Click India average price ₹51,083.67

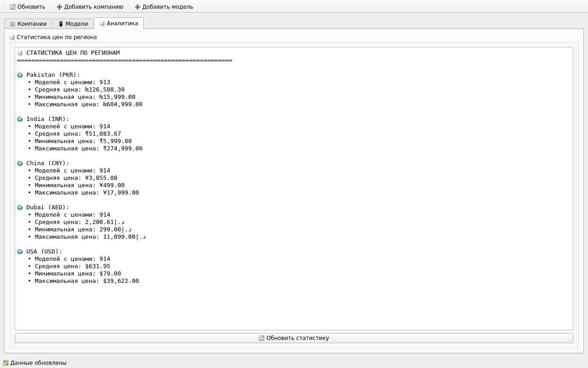pyautogui.click(x=103, y=134)
